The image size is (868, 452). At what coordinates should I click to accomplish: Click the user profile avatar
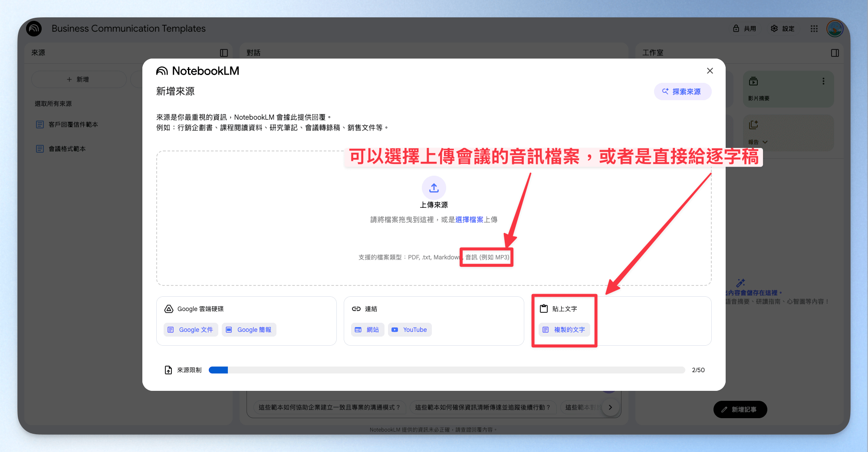(835, 29)
